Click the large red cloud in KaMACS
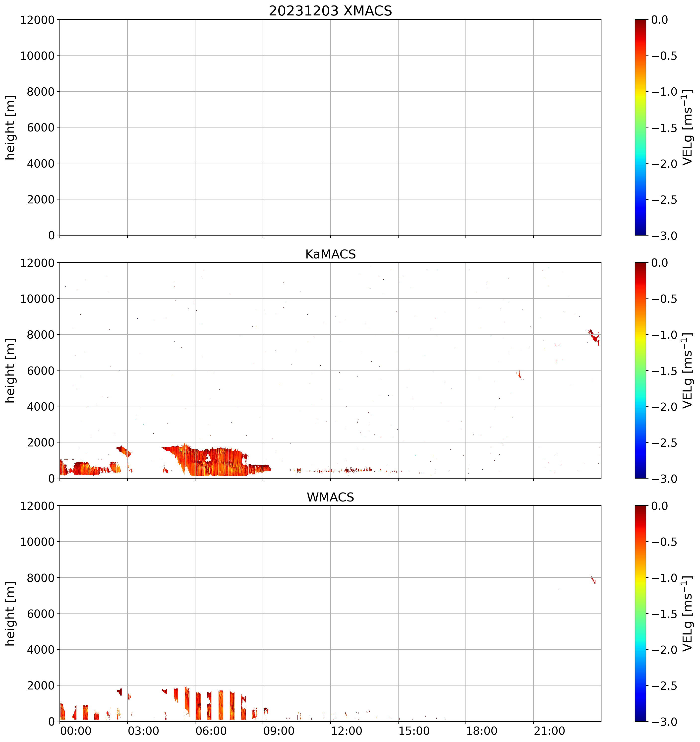The height and width of the screenshot is (742, 700). point(216,463)
